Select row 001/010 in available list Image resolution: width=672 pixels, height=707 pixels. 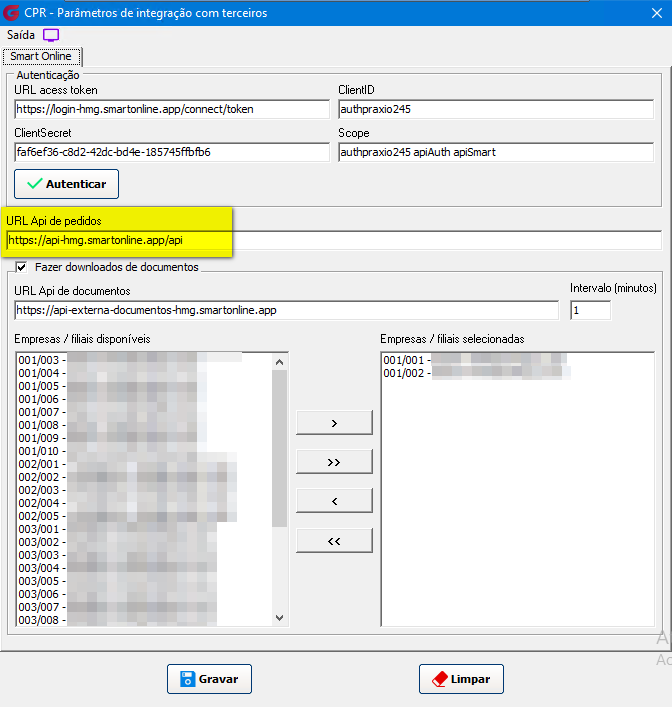click(144, 451)
